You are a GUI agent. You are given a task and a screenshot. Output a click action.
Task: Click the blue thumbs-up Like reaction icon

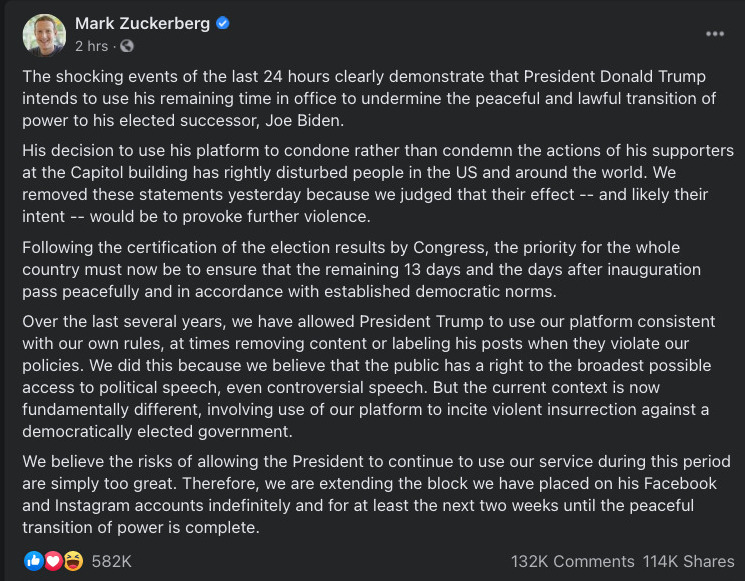33,561
